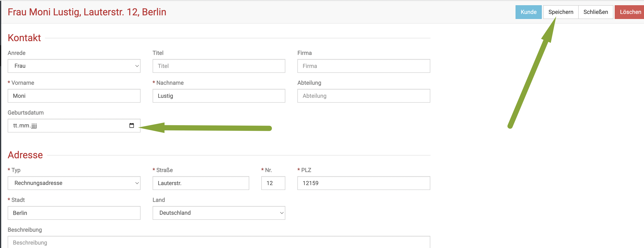Screen dimensions: 644x248
Task: Close the form via Schließen button
Action: click(x=595, y=12)
